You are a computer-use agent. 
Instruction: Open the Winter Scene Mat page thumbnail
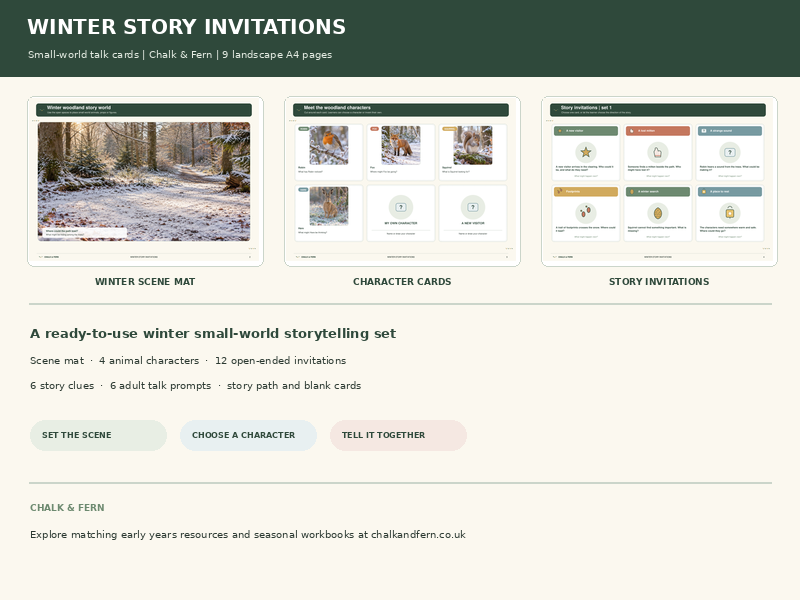point(145,181)
